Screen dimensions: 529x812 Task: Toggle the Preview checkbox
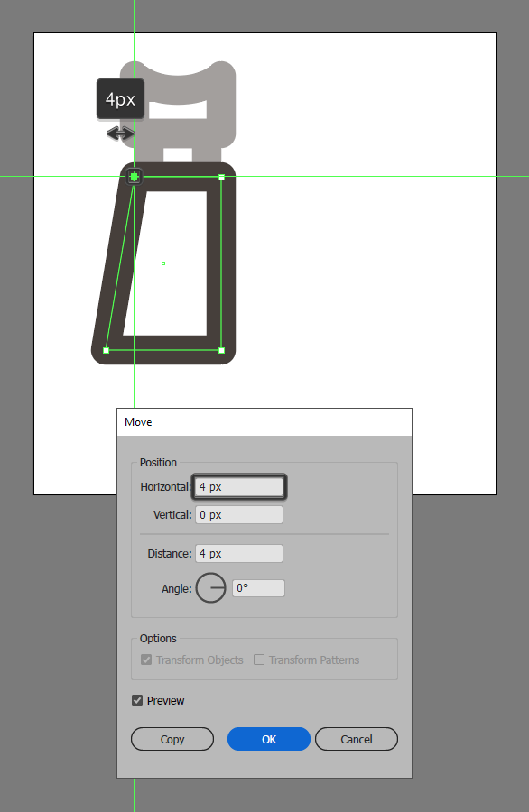[x=137, y=700]
